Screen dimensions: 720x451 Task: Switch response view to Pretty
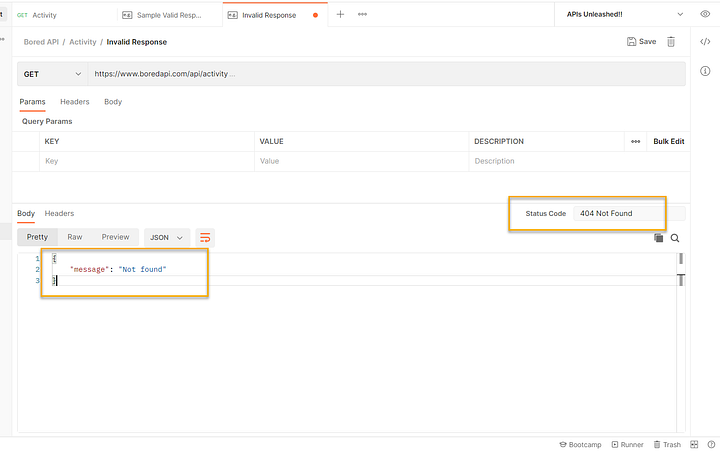(37, 237)
